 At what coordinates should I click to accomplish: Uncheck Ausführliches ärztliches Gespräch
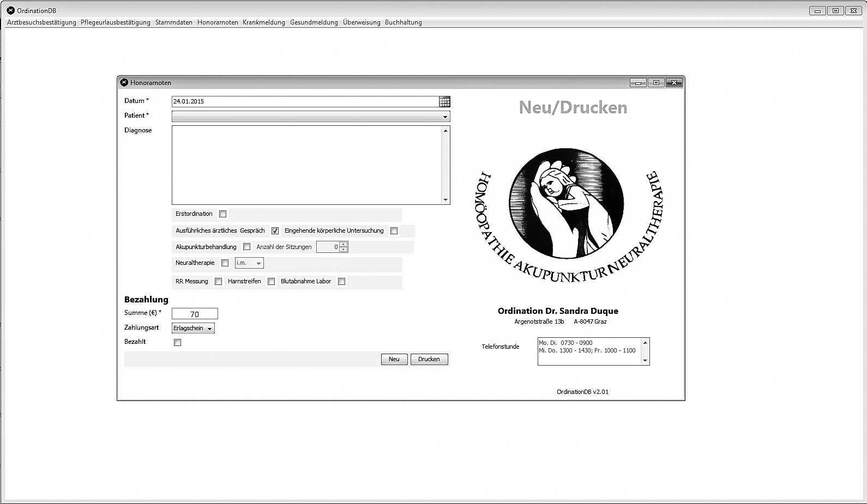(275, 231)
